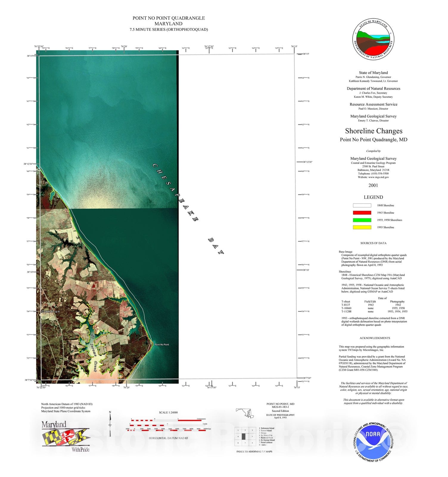This screenshot has width=448, height=477.
Task: Click the 'POINT NO POINT QUADRANGLE' top title
Action: coord(169,18)
